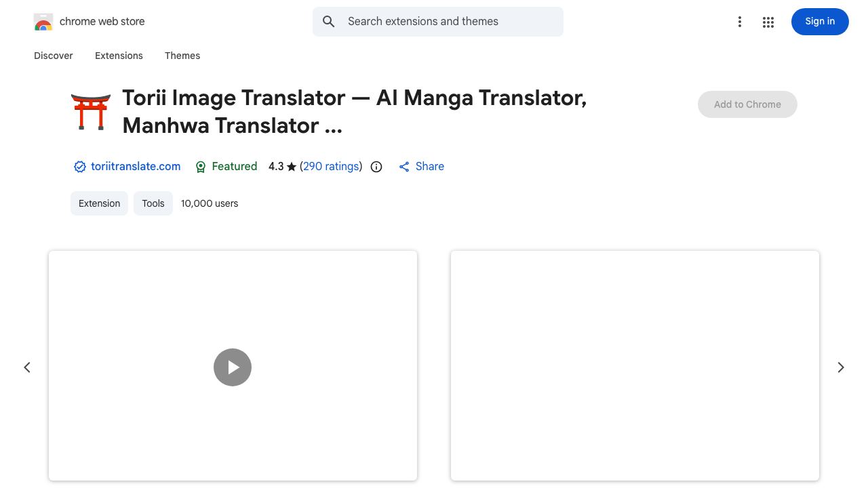Click the search extensions and themes field
868x488 pixels.
tap(438, 22)
